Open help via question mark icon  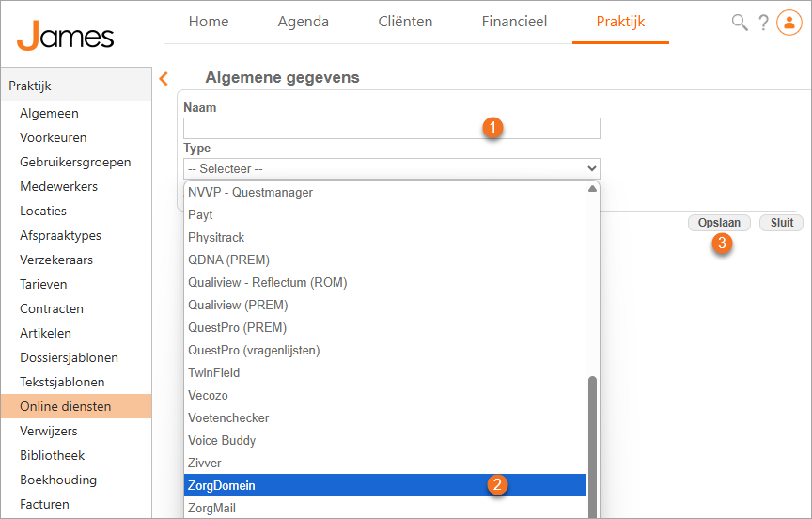[x=763, y=23]
